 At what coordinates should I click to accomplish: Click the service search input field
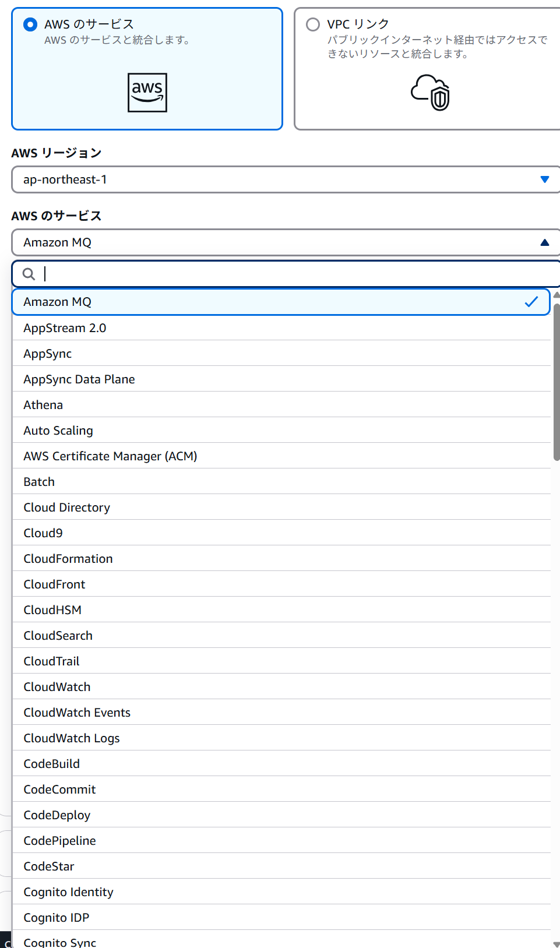pos(286,274)
